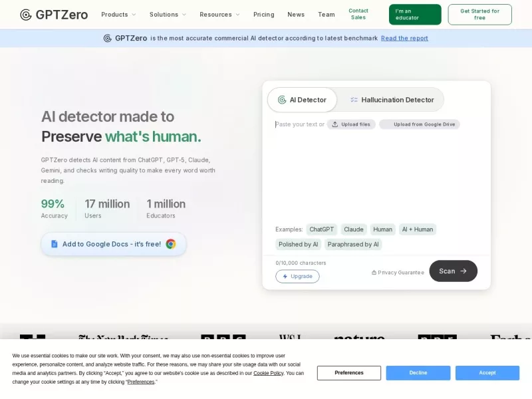Click the Upgrade button

pos(297,277)
